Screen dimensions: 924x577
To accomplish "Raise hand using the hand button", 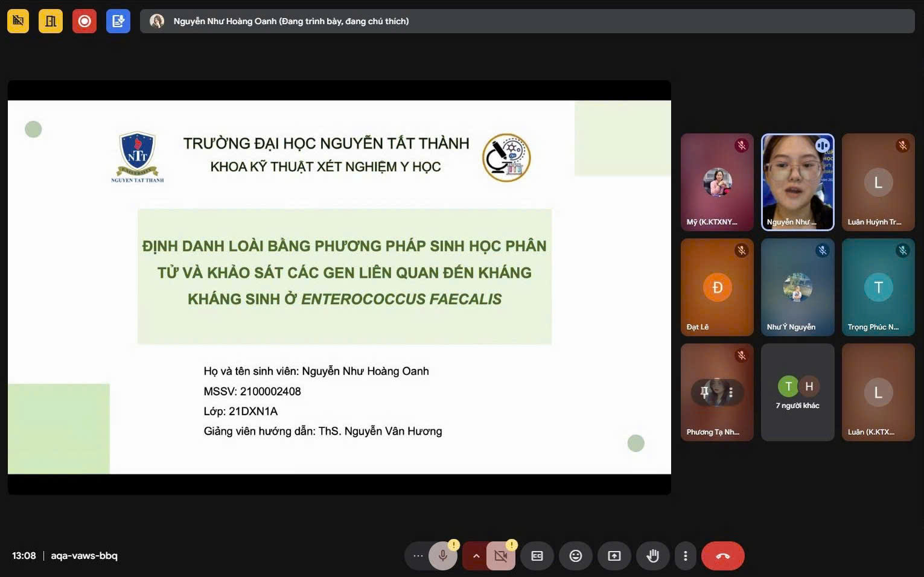I will point(652,556).
